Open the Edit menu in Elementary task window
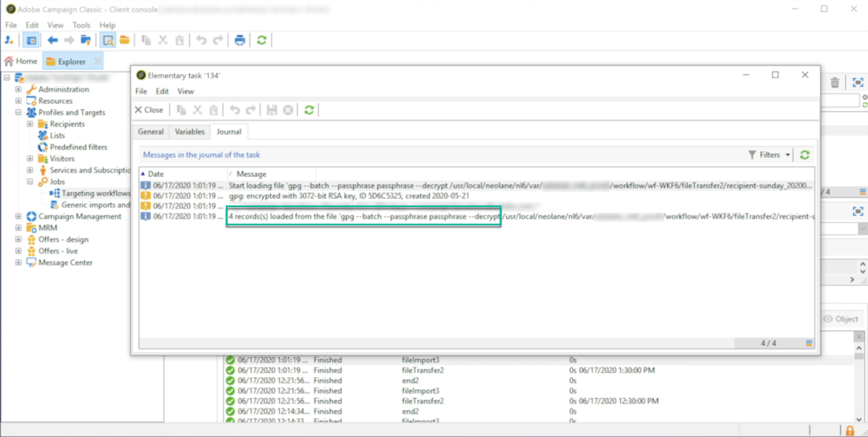Viewport: 868px width, 437px height. click(162, 92)
